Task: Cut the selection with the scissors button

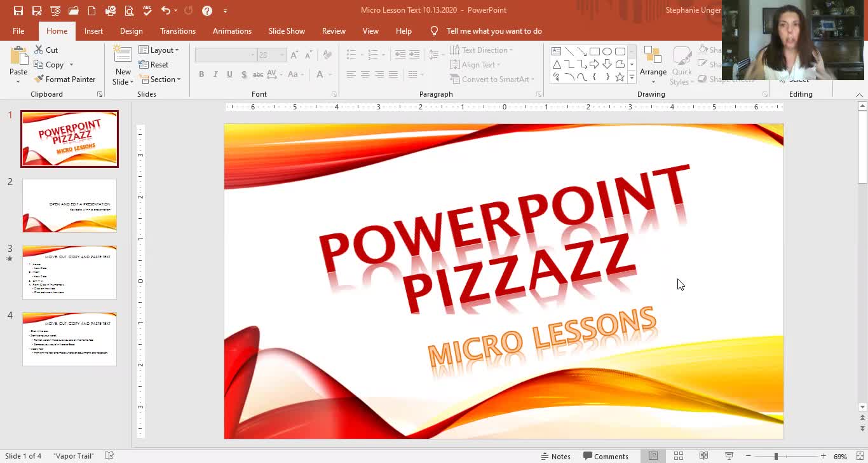Action: 46,50
